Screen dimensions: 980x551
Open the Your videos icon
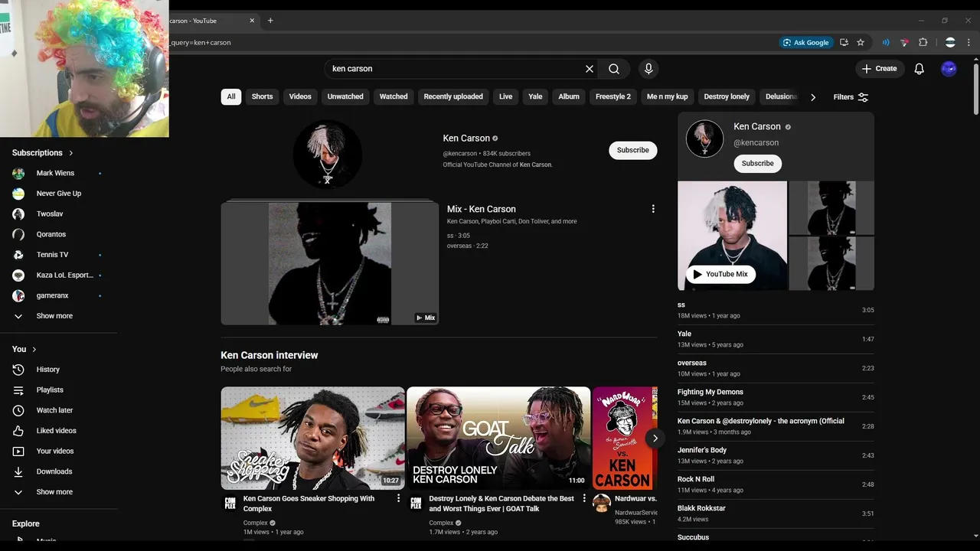(x=18, y=452)
